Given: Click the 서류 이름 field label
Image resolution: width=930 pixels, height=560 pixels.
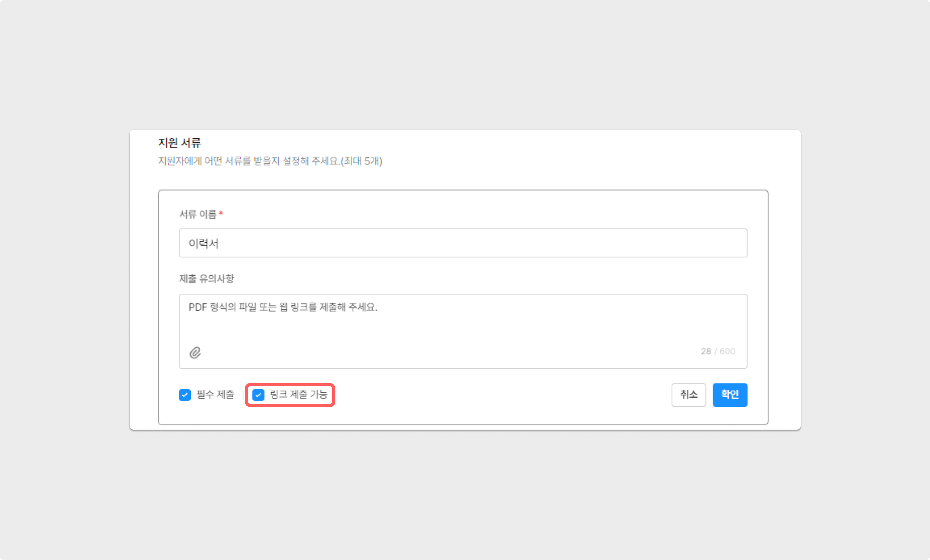Looking at the screenshot, I should tap(198, 214).
